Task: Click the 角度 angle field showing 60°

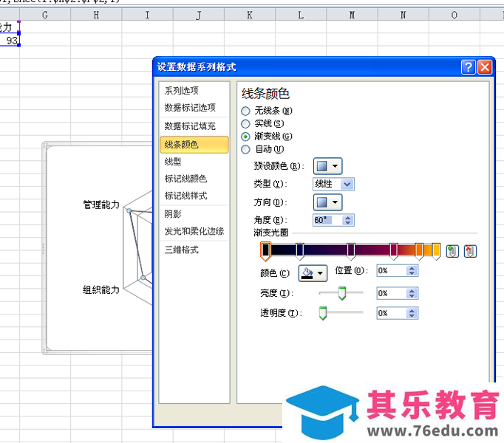Action: [x=327, y=220]
